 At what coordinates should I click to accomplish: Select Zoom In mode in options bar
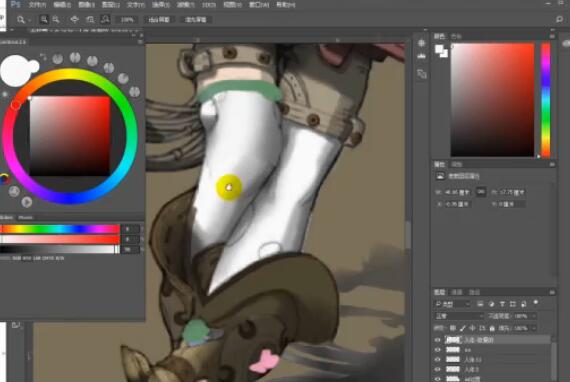tap(44, 20)
